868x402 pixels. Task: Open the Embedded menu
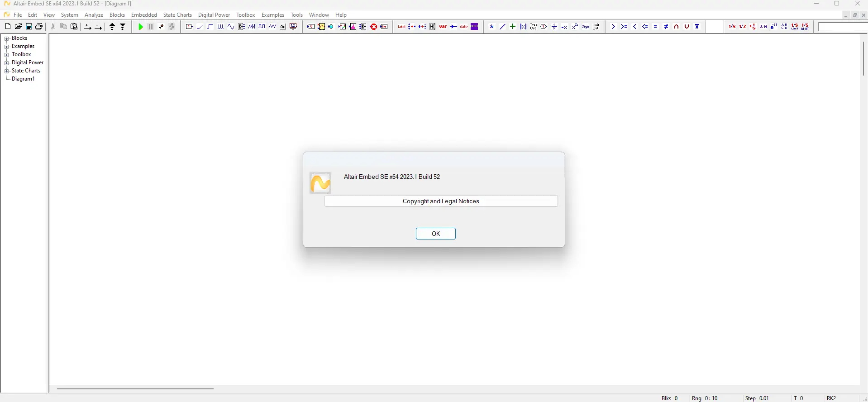click(x=144, y=15)
